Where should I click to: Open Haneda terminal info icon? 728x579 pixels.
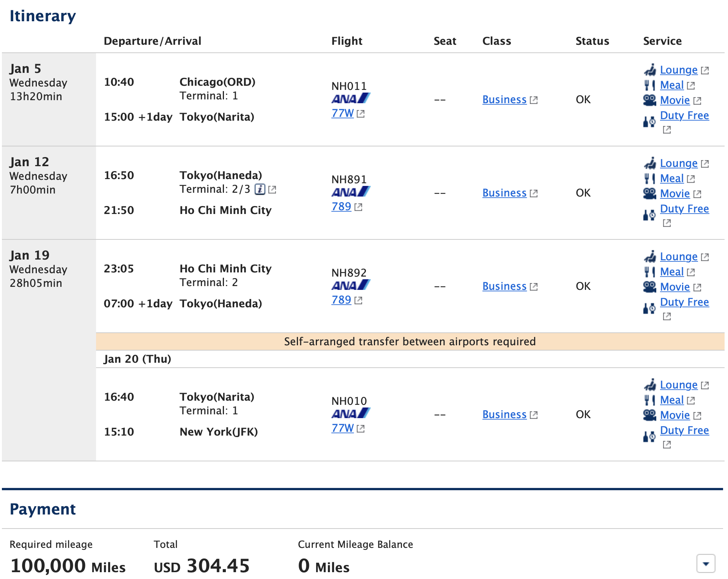260,189
